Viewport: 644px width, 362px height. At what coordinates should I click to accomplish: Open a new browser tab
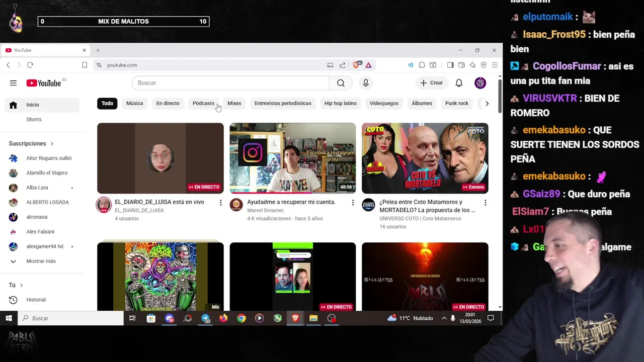(x=98, y=50)
